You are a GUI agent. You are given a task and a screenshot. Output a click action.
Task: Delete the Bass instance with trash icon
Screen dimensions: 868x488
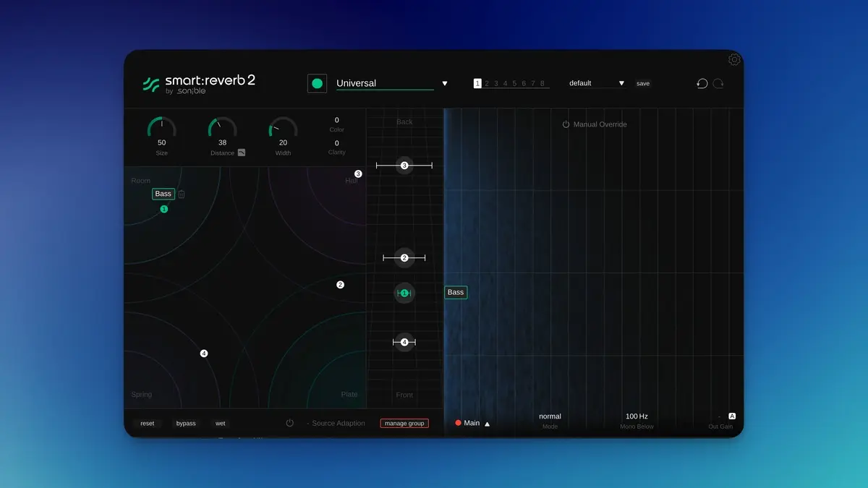point(182,194)
